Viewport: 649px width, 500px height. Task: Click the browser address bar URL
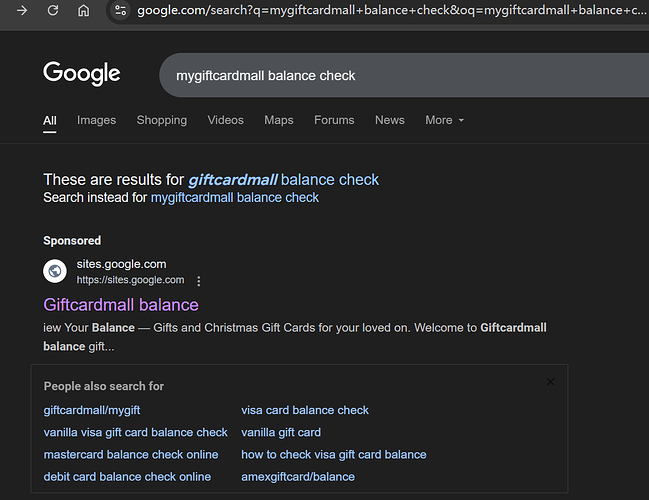391,10
